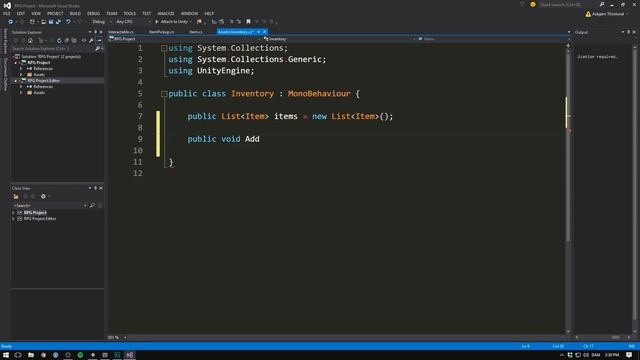The width and height of the screenshot is (640, 360).
Task: Collapse the Inventory class code region
Action: 164,94
